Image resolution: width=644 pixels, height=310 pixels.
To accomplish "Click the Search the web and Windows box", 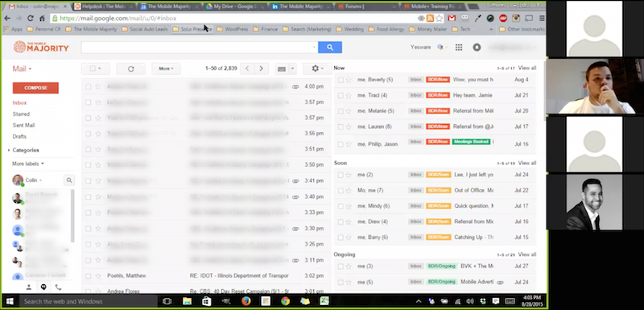I will [89, 301].
